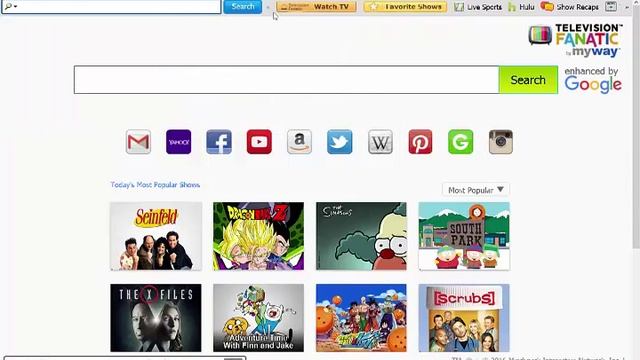The height and width of the screenshot is (360, 640).
Task: Open the Gmail shortcut icon
Action: (x=138, y=142)
